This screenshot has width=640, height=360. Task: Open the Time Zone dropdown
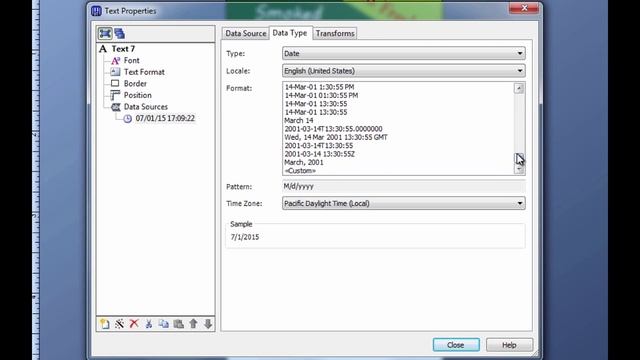(404, 203)
